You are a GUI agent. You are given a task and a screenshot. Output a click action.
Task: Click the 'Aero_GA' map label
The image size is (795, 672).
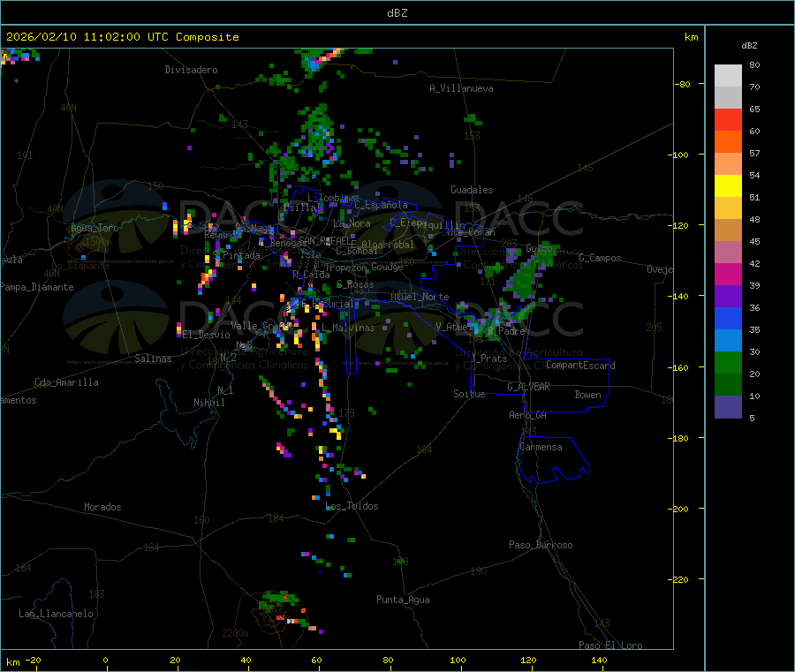[528, 415]
